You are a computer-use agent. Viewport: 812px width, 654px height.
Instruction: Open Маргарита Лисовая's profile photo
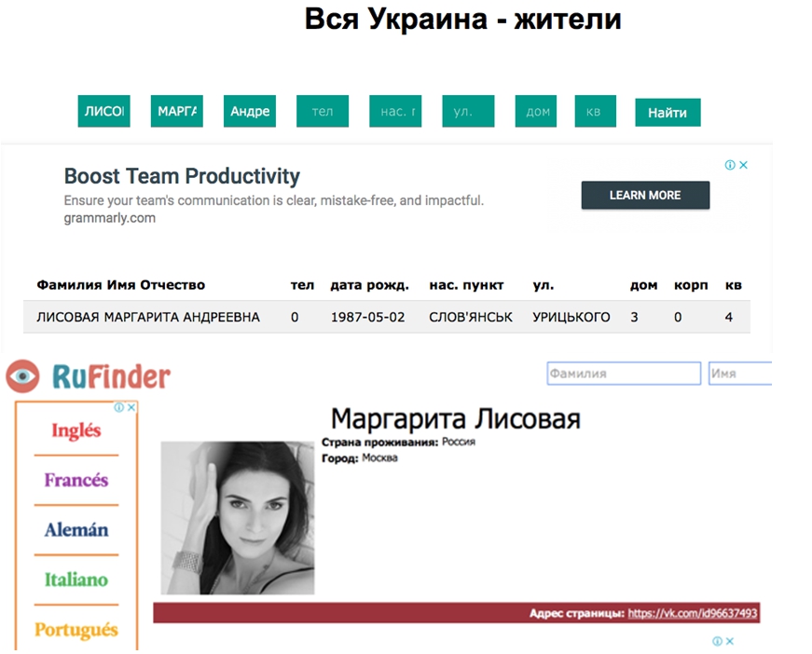tap(238, 518)
